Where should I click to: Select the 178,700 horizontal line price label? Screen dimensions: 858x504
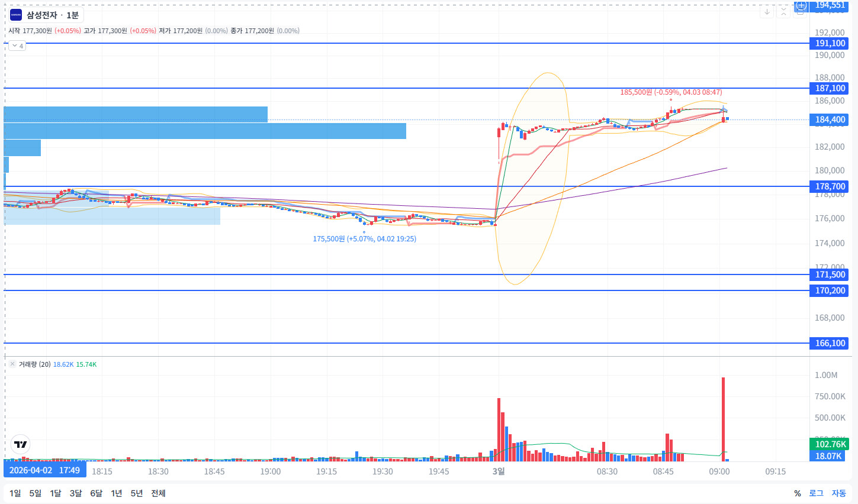830,186
